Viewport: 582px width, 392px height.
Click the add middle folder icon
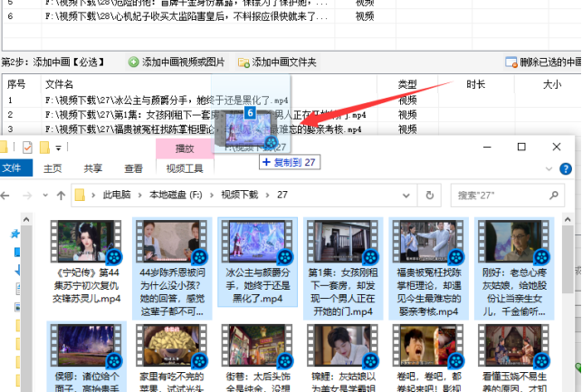pos(243,62)
